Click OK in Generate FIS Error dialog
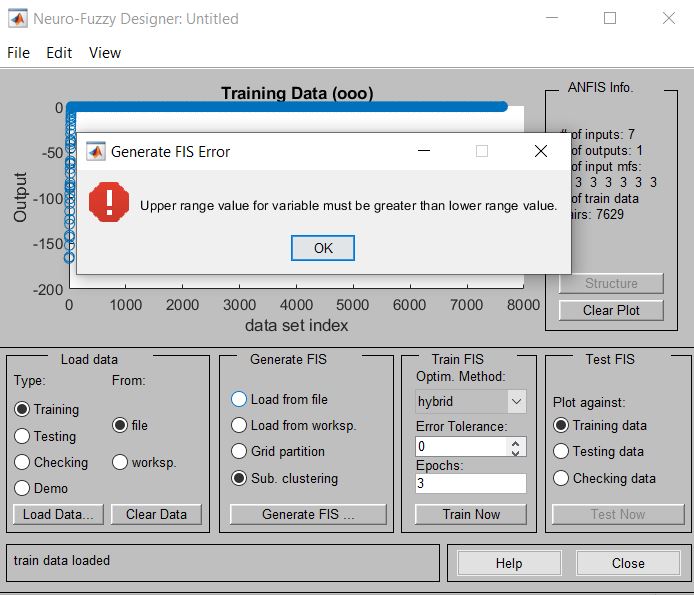 point(323,248)
